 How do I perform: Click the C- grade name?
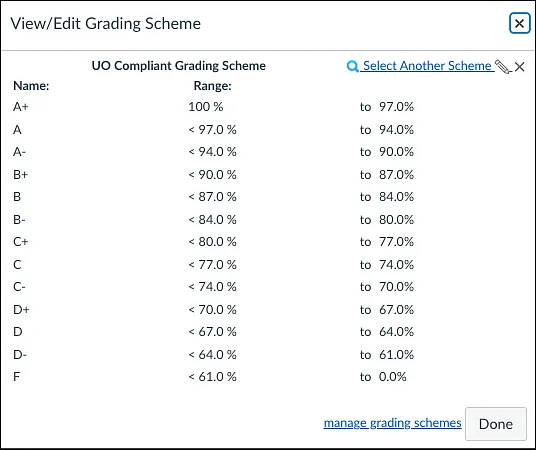click(x=19, y=287)
